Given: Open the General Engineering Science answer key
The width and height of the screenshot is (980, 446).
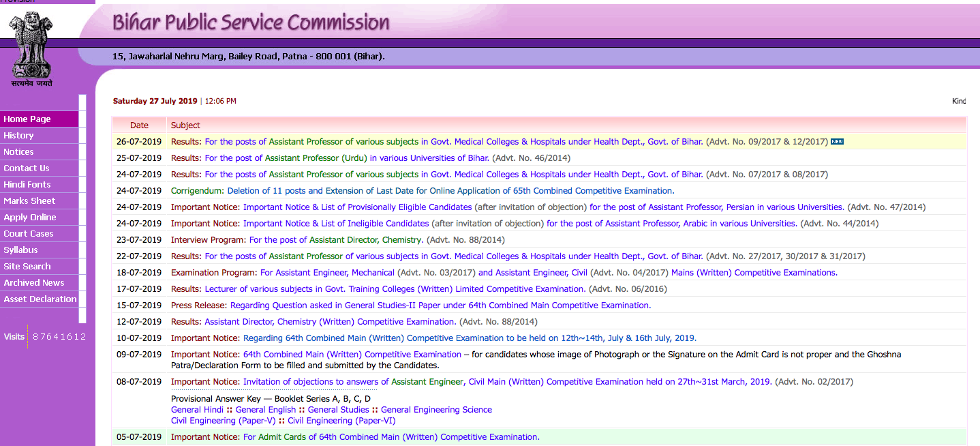Looking at the screenshot, I should point(436,410).
